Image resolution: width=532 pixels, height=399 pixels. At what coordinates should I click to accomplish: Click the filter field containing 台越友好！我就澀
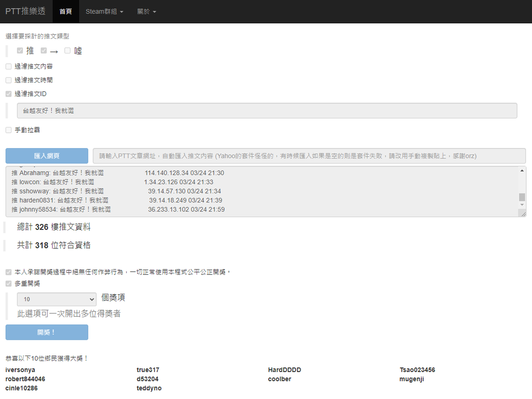pos(267,111)
